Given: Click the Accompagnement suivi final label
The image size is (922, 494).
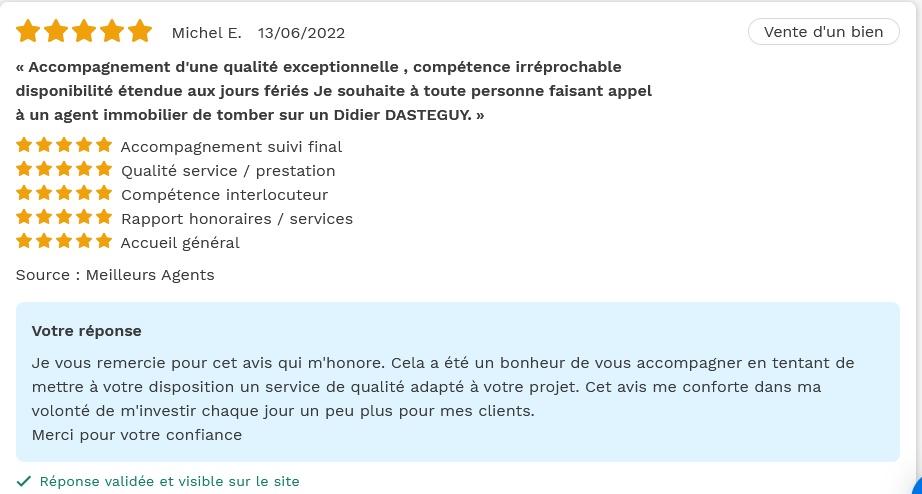Looking at the screenshot, I should (231, 147).
